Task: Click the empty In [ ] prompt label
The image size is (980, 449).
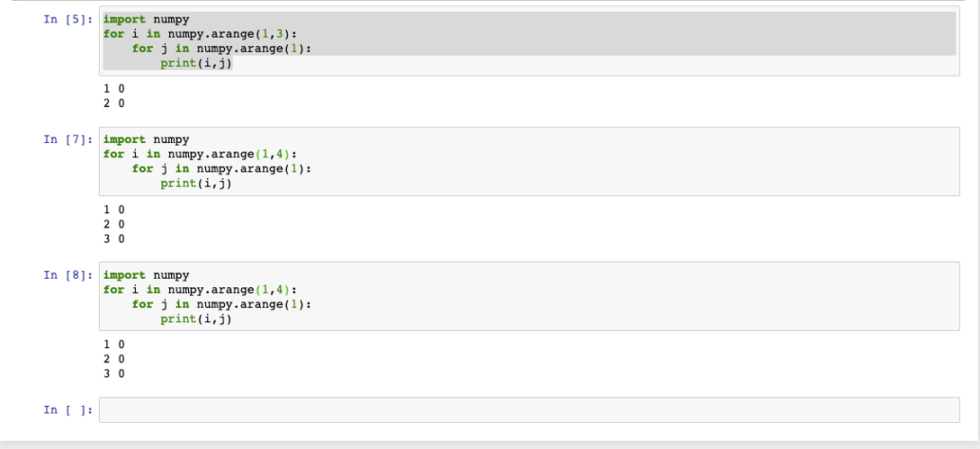Action: (68, 410)
